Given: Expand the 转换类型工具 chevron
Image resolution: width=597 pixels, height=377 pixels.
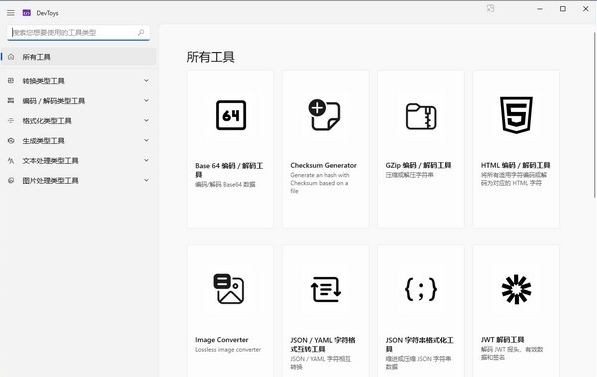Looking at the screenshot, I should pyautogui.click(x=146, y=81).
